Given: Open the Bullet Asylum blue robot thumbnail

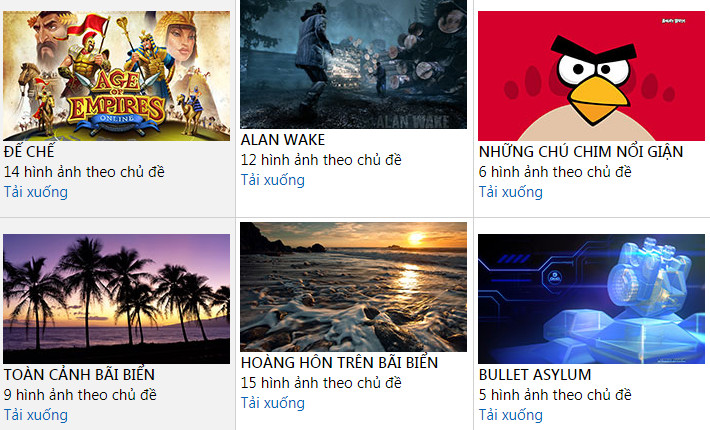Looking at the screenshot, I should coord(591,299).
